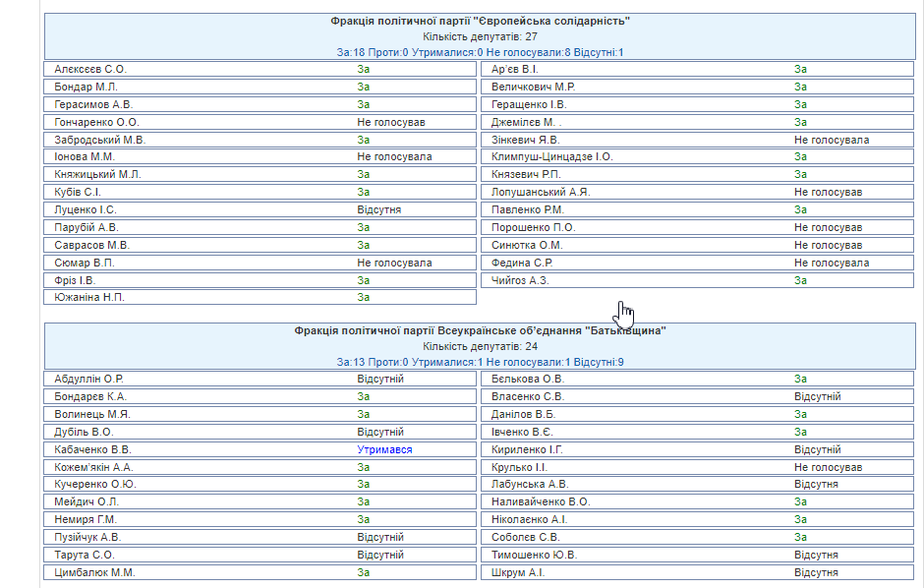Click the text 'Кількість депутатів: 24'
The width and height of the screenshot is (924, 588).
pyautogui.click(x=480, y=346)
